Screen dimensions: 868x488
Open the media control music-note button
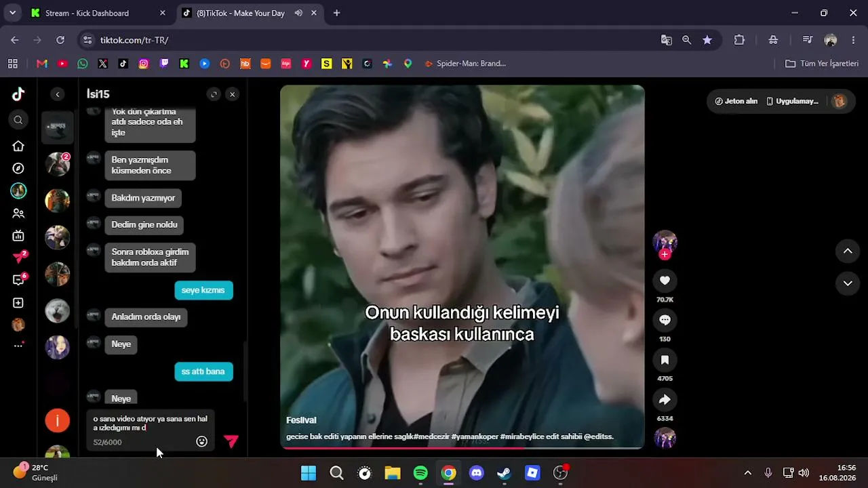[x=807, y=40]
